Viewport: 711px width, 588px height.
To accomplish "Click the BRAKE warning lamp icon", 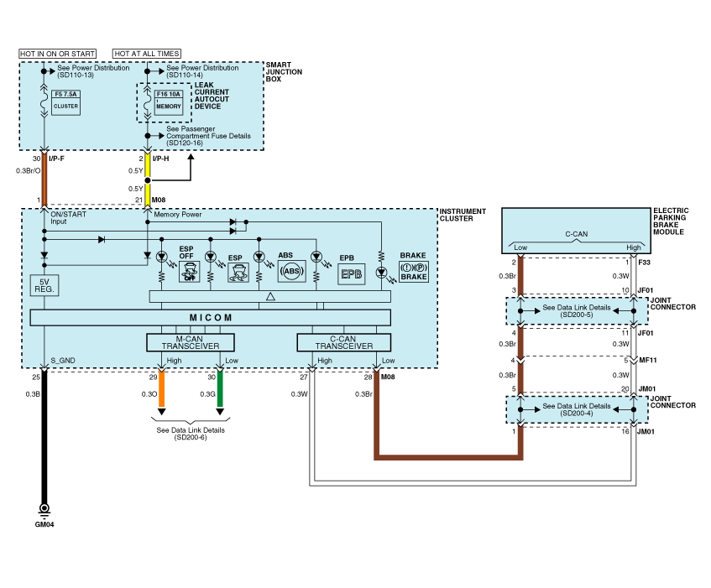I will 413,272.
